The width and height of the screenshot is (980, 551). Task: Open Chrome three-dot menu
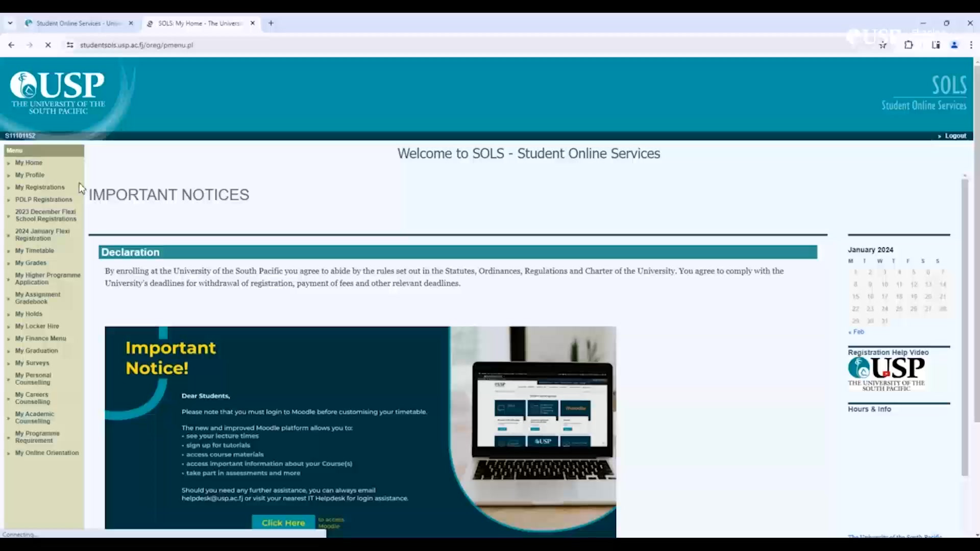tap(971, 45)
